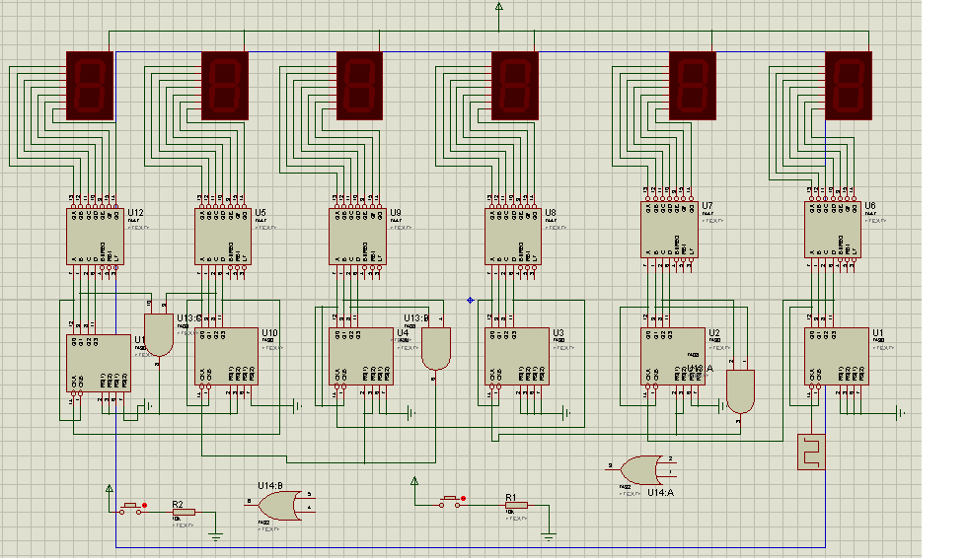This screenshot has width=968, height=560.
Task: Select the clock generator symbol
Action: coord(811,452)
